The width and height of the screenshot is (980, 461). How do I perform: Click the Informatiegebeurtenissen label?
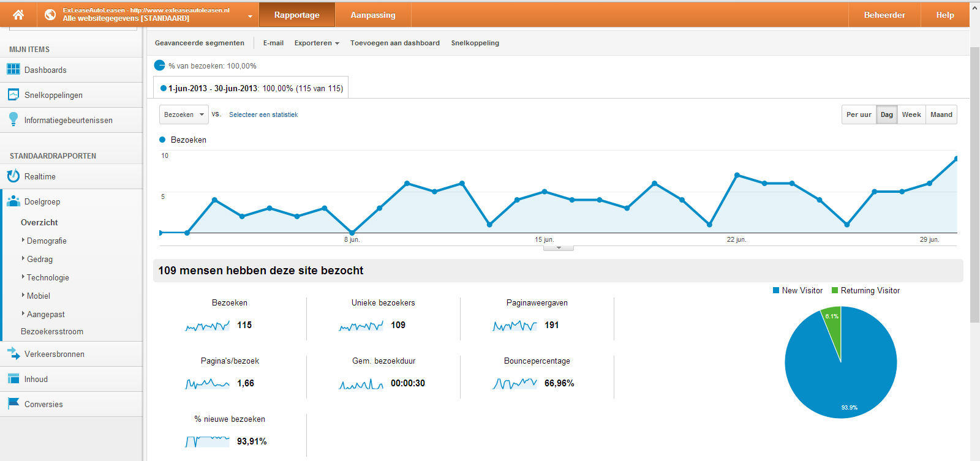click(69, 120)
